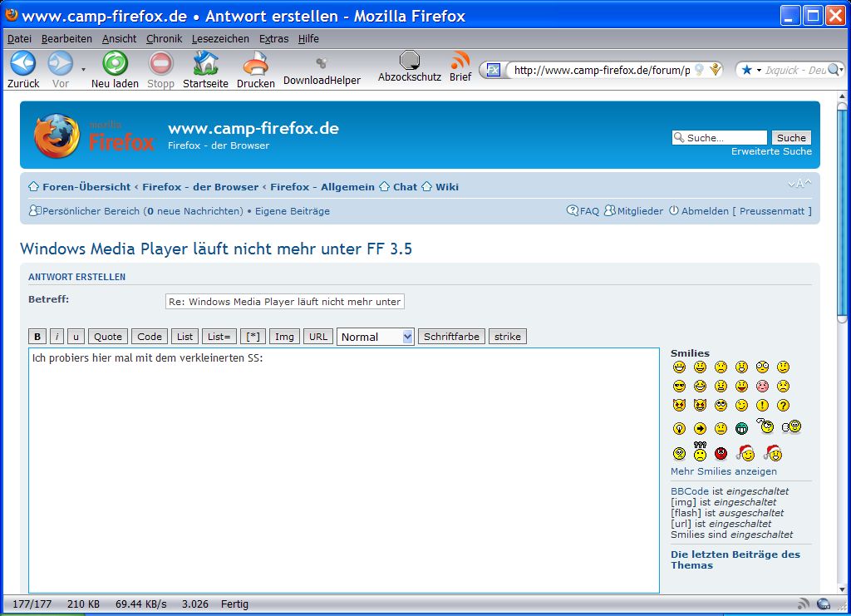Insert the red angry smiley

tap(721, 453)
